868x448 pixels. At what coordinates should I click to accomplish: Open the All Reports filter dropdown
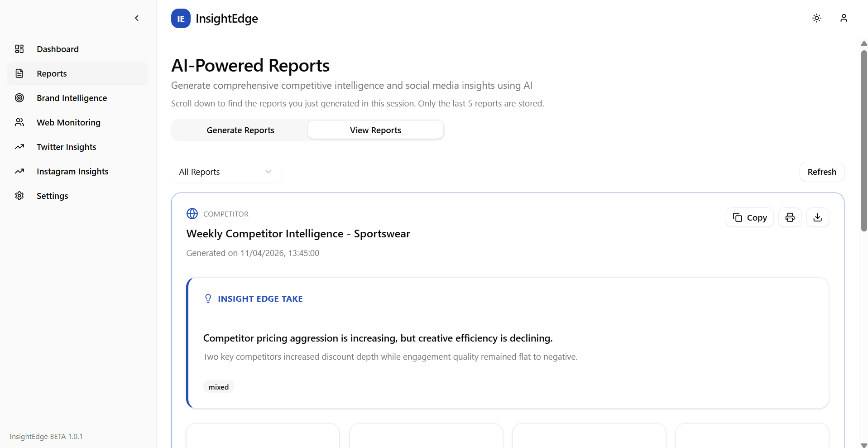click(x=225, y=172)
